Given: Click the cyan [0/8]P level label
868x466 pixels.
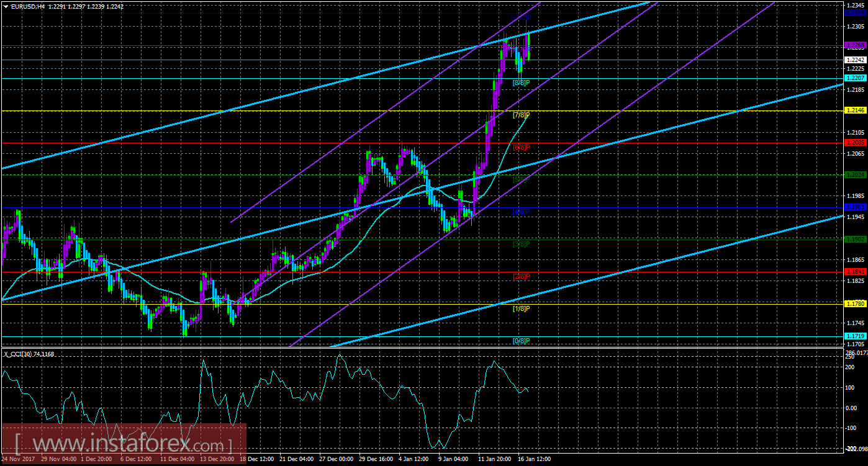Looking at the screenshot, I should (521, 341).
